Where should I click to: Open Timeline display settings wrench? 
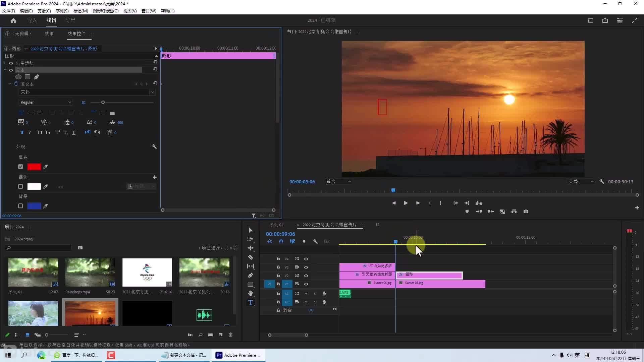315,241
